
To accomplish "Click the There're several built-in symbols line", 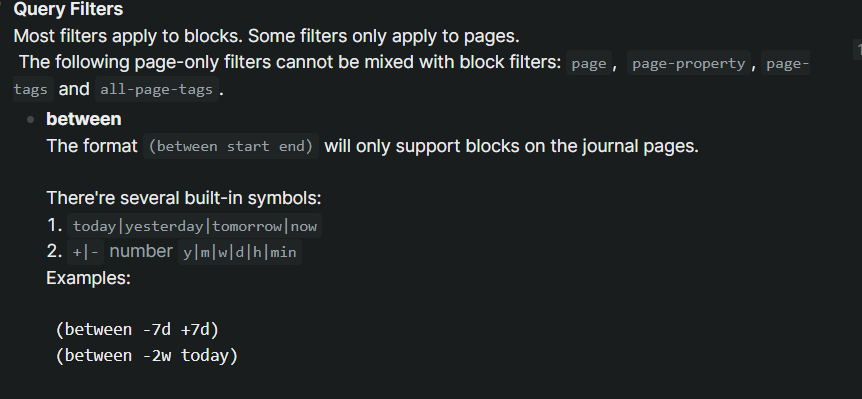I will click(x=184, y=198).
